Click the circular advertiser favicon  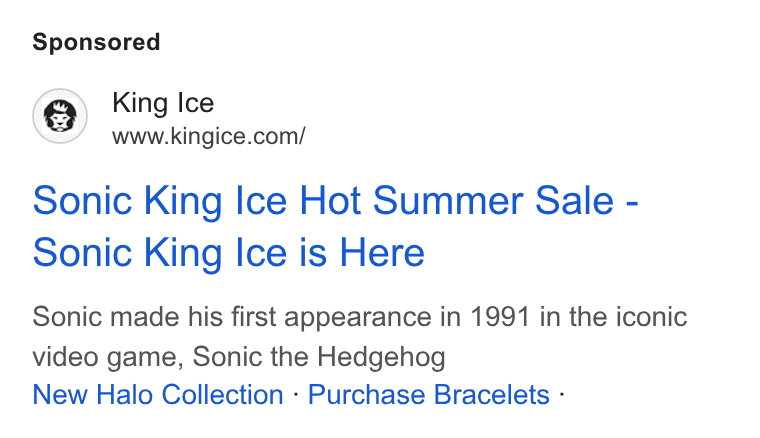tap(60, 116)
